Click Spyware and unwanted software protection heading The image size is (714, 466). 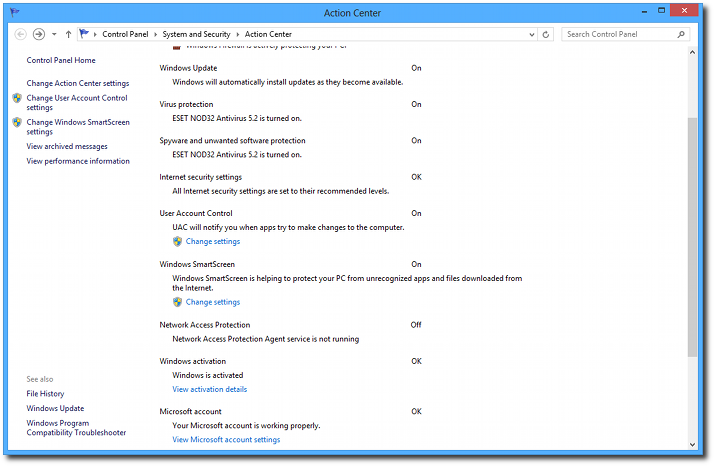(x=232, y=141)
